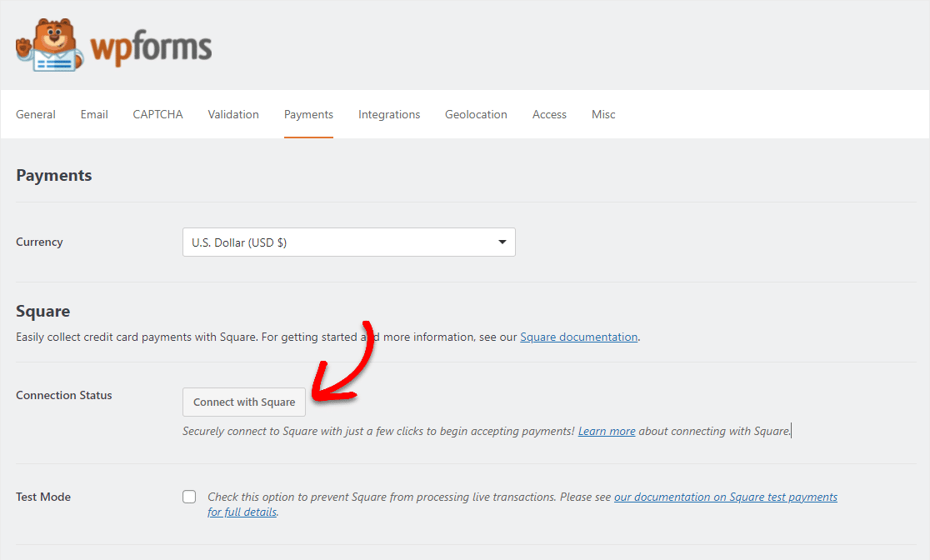The image size is (930, 560).
Task: Go to the Validation tab
Action: coord(233,114)
